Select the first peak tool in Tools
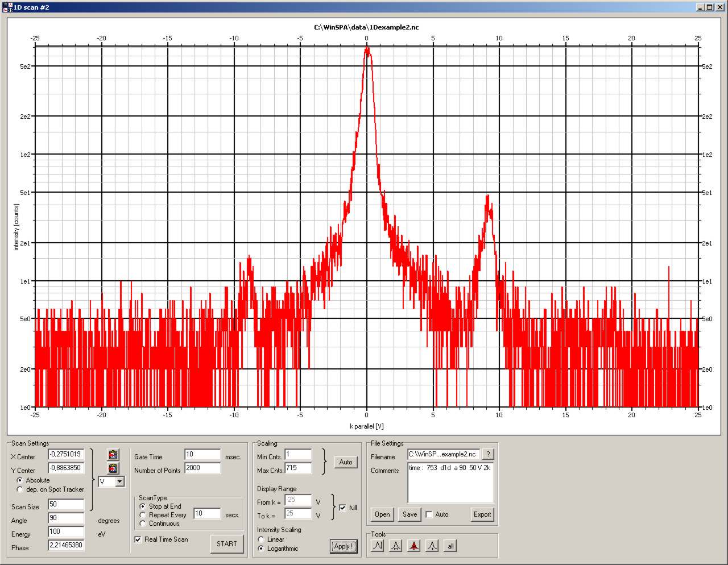Image resolution: width=728 pixels, height=565 pixels. pos(377,546)
